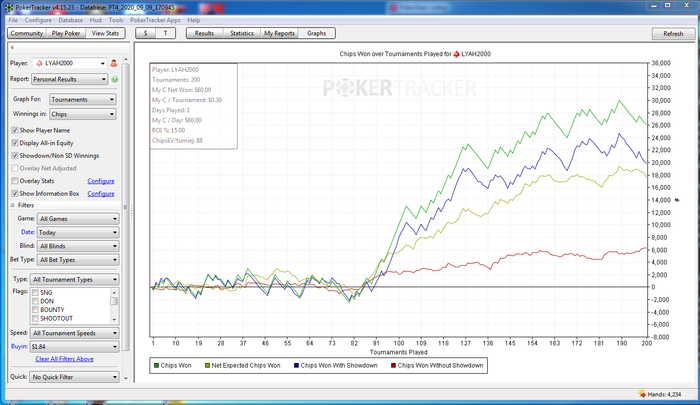The image size is (700, 405).
Task: Select the View Stats tab
Action: click(x=105, y=33)
